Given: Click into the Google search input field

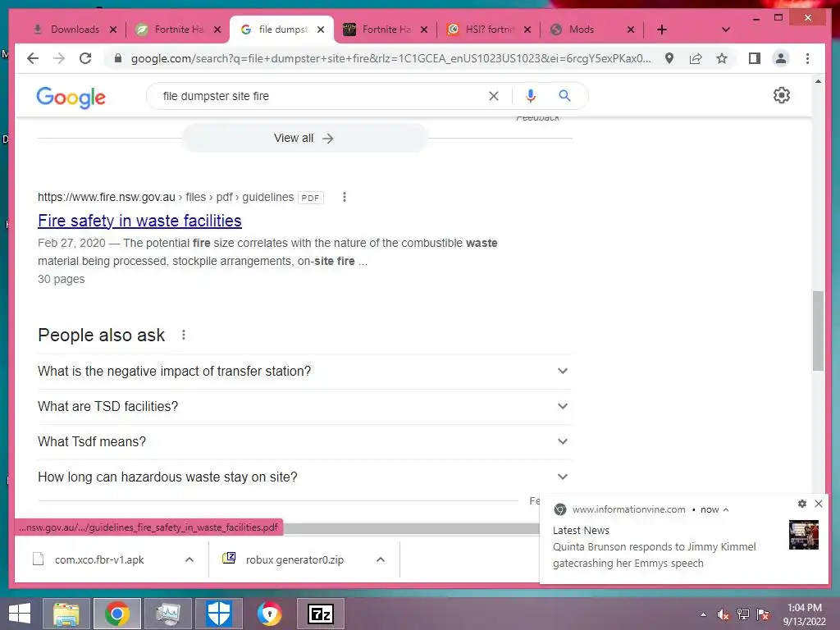Looking at the screenshot, I should click(322, 96).
